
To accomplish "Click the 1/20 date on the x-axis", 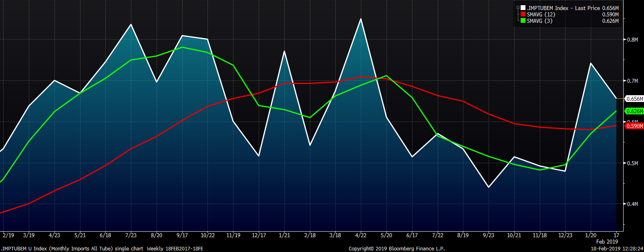I will [591, 235].
